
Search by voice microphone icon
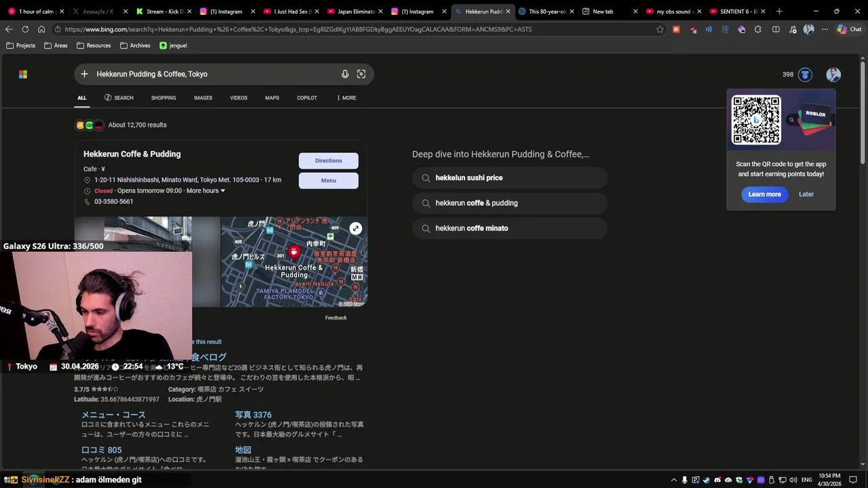coord(345,74)
